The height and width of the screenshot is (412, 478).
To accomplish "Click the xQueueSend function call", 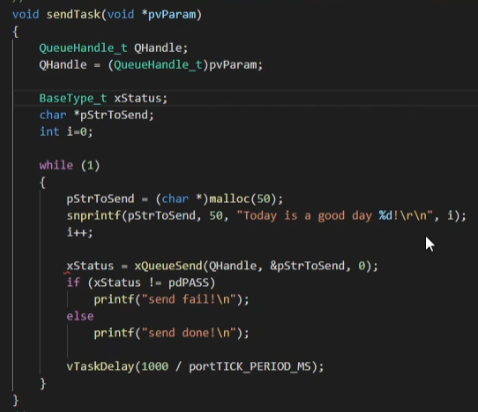I will coord(168,266).
